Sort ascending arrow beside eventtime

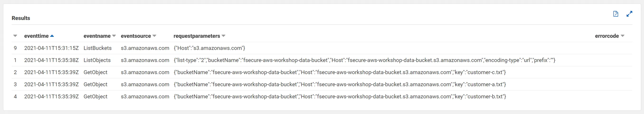point(52,36)
